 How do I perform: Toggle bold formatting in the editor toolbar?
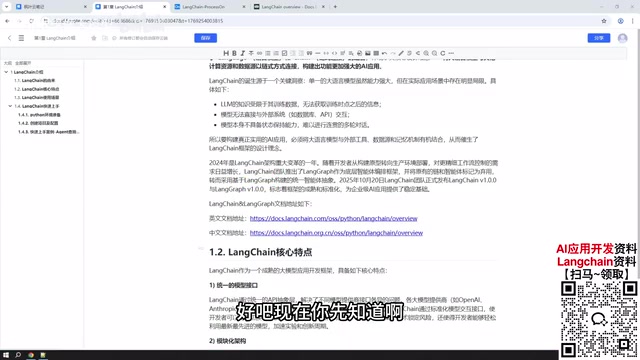tap(234, 53)
